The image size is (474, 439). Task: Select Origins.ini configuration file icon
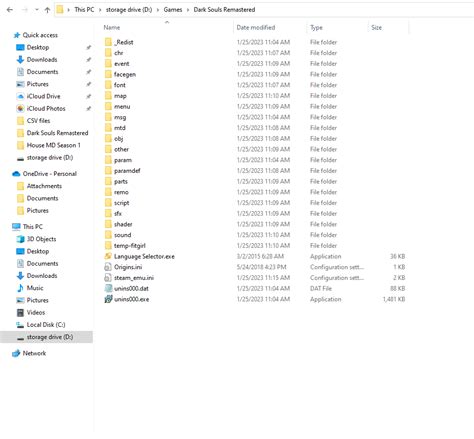click(108, 267)
